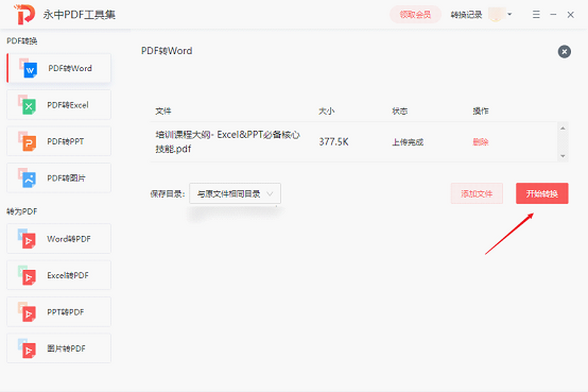This screenshot has height=392, width=588.
Task: Click the file list scrollbar down arrow
Action: click(563, 156)
